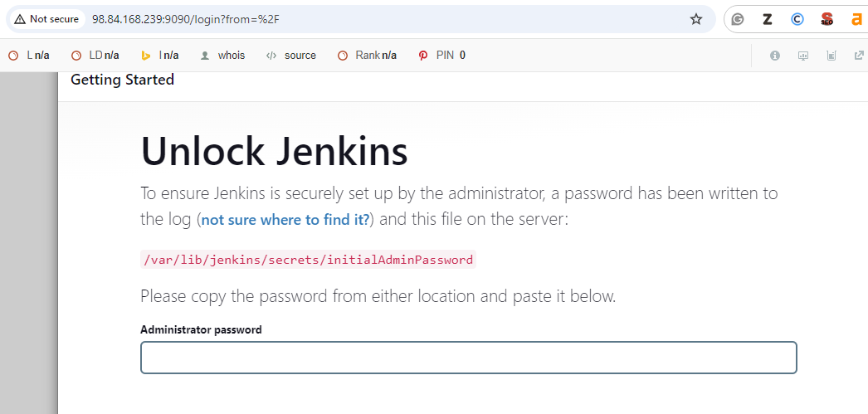Click the /var/lib/jenkins/secrets/initialAdminPassword path
868x414 pixels.
(x=309, y=260)
